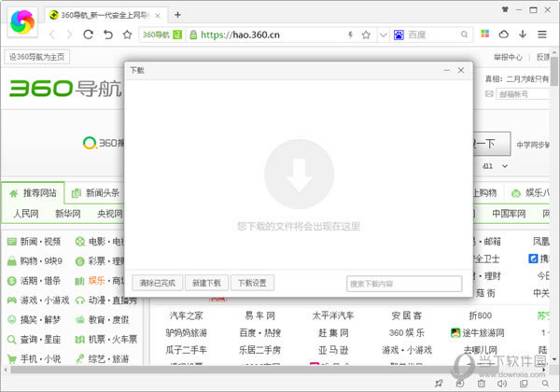The height and width of the screenshot is (392, 560).
Task: Go back with the back arrow
Action: click(x=52, y=35)
